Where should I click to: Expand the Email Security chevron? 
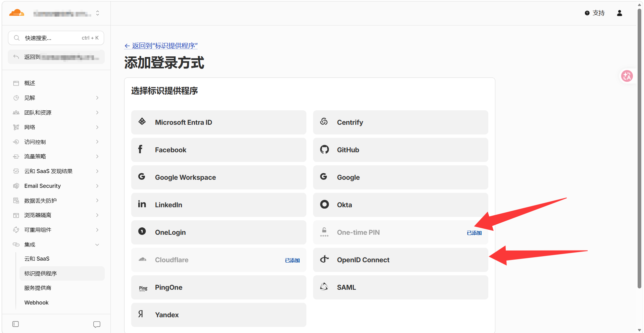tap(97, 186)
